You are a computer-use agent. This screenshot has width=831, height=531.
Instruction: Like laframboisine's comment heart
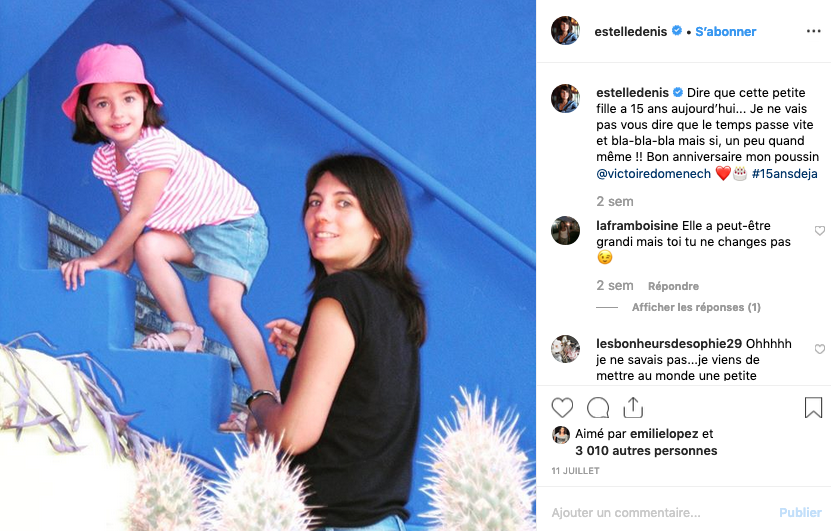(x=819, y=231)
